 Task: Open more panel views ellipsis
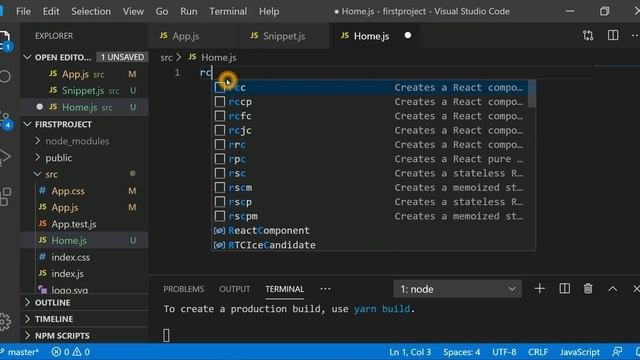(x=325, y=289)
